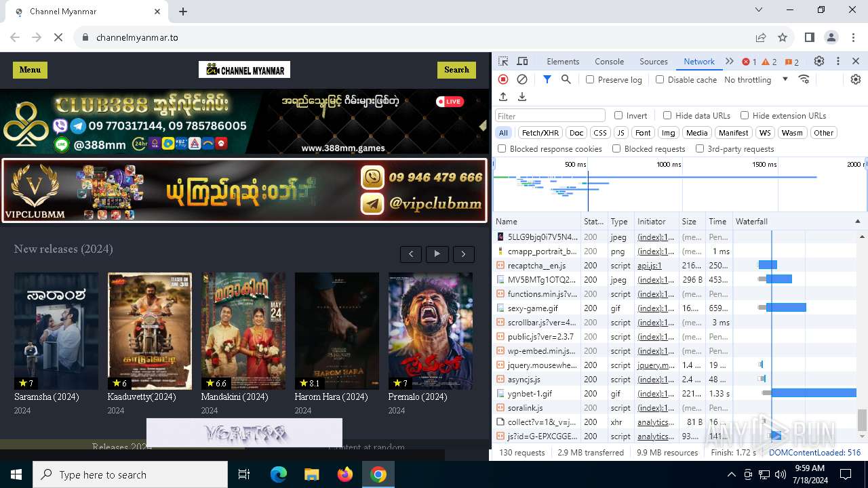Open Network settings gear icon

pyautogui.click(x=856, y=79)
